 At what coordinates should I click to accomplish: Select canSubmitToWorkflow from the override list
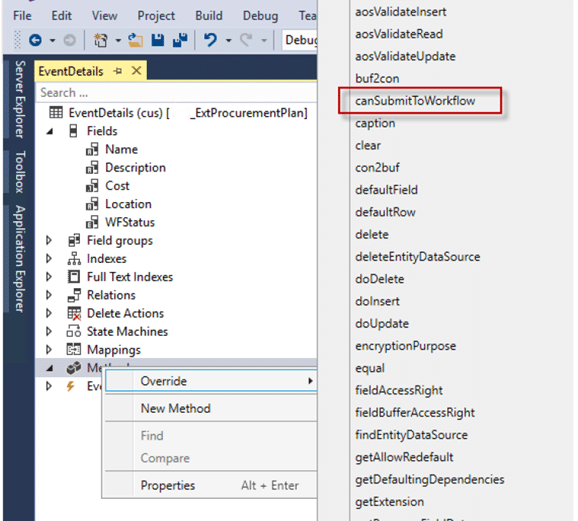pyautogui.click(x=415, y=101)
